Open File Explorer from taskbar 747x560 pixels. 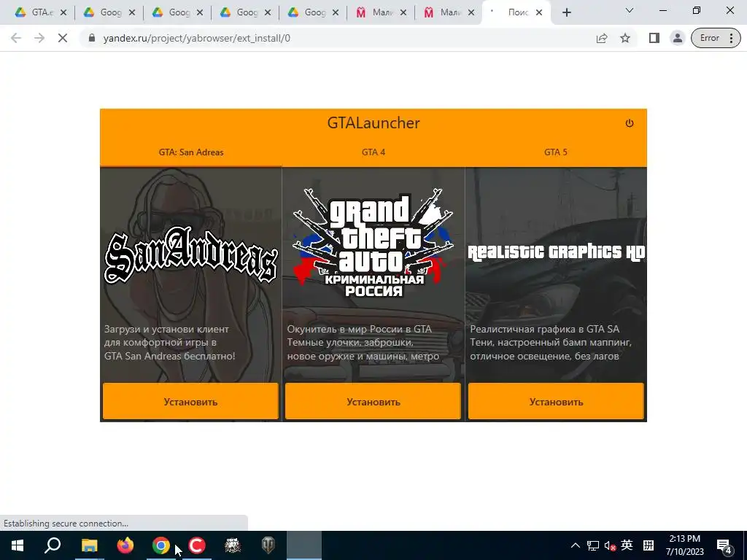point(89,545)
